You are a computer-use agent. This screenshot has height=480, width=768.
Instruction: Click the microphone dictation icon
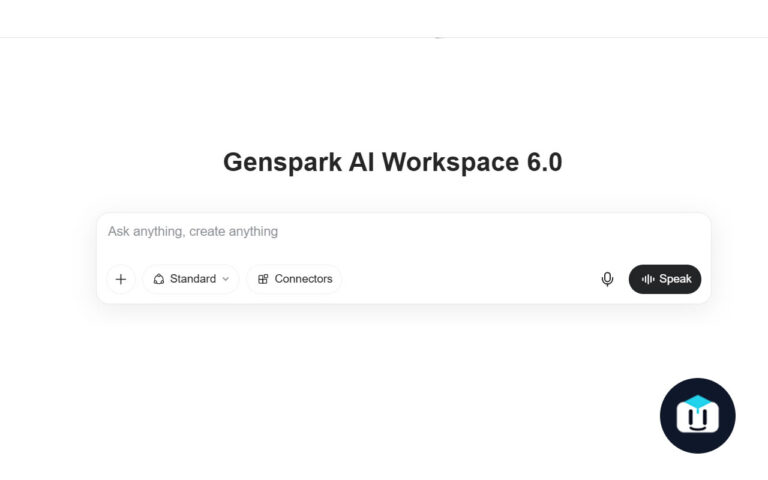point(607,279)
